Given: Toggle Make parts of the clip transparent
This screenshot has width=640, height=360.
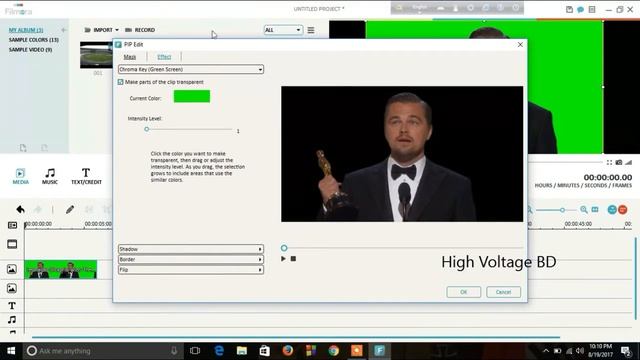Looking at the screenshot, I should coord(120,82).
